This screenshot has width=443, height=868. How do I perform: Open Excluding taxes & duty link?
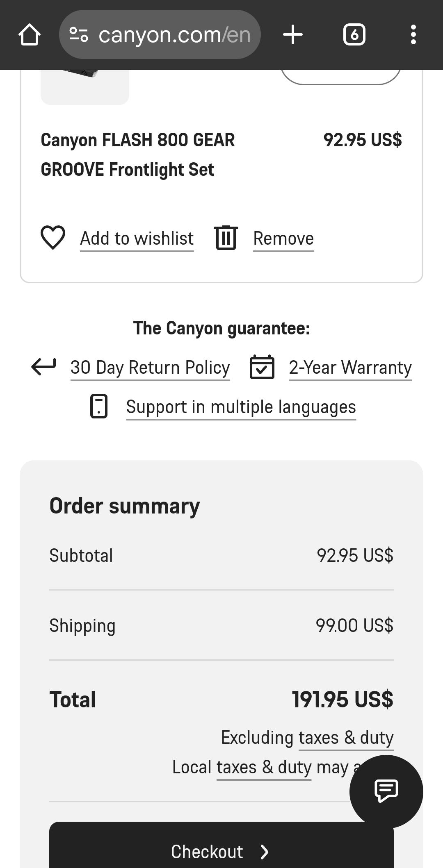click(345, 738)
